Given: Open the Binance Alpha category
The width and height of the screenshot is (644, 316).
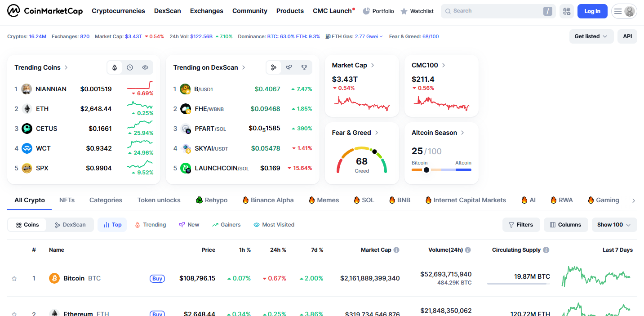Looking at the screenshot, I should pyautogui.click(x=268, y=200).
